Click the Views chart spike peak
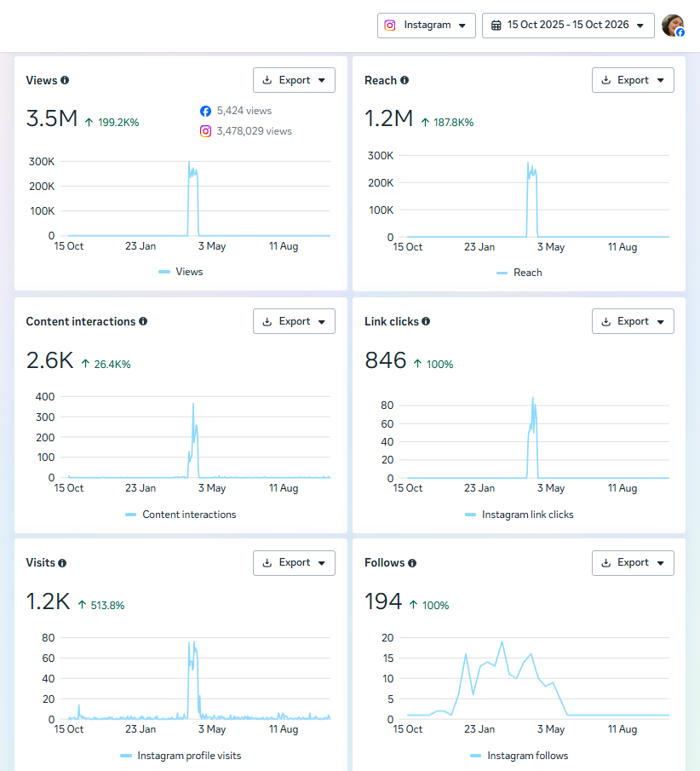The image size is (700, 771). [189, 163]
